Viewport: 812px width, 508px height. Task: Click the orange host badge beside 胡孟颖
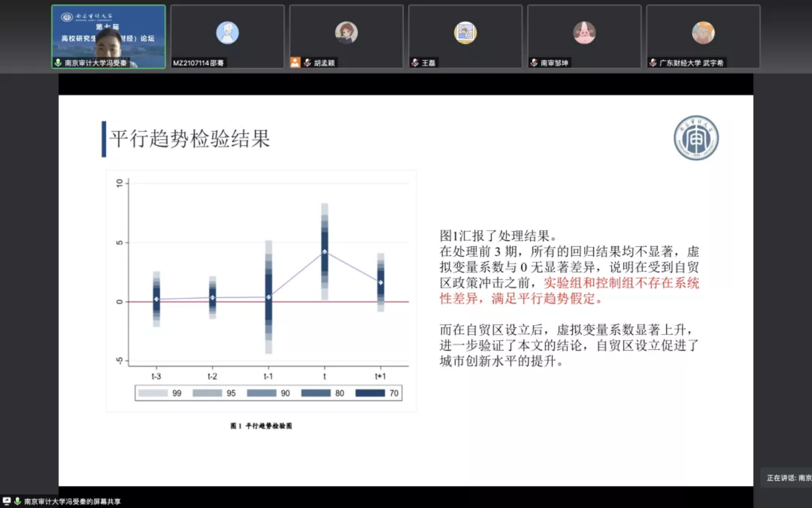tap(295, 63)
